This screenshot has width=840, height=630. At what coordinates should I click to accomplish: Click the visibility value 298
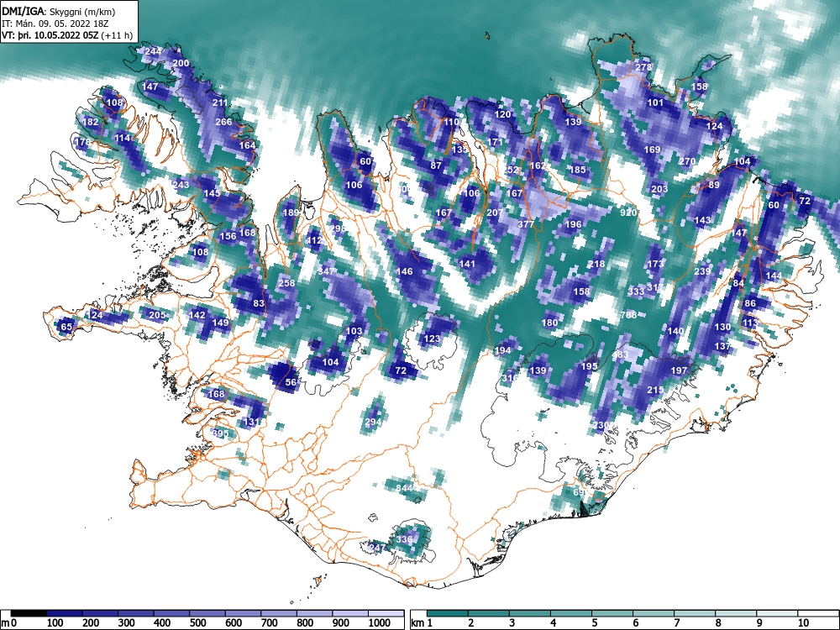pos(338,228)
